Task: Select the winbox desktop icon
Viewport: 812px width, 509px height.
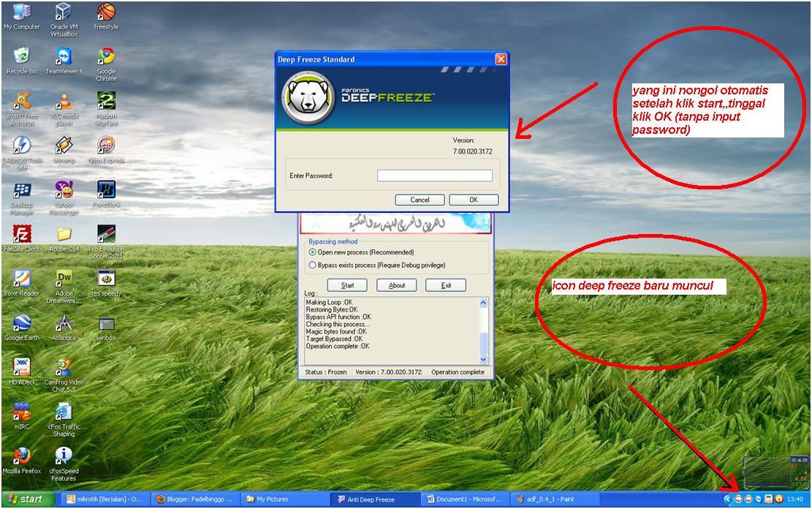Action: pyautogui.click(x=106, y=328)
